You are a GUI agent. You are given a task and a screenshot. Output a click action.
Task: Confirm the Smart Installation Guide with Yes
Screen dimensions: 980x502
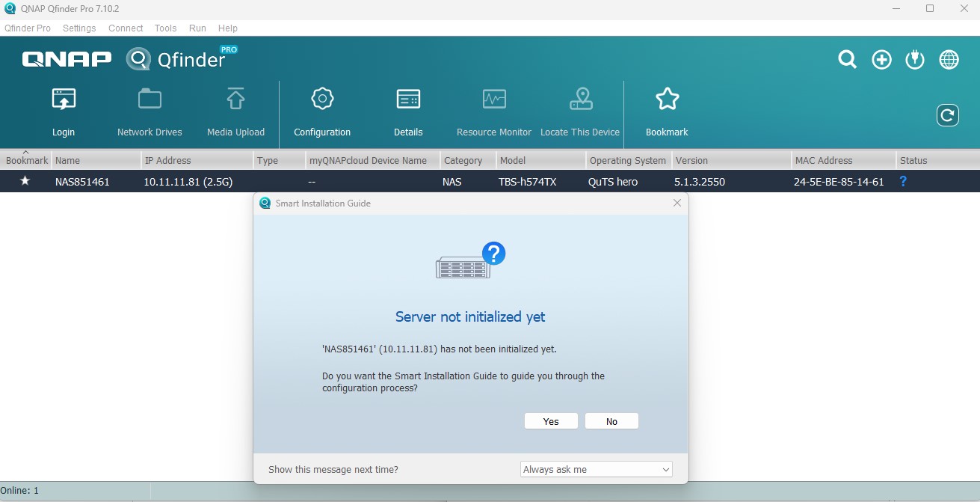coord(551,421)
